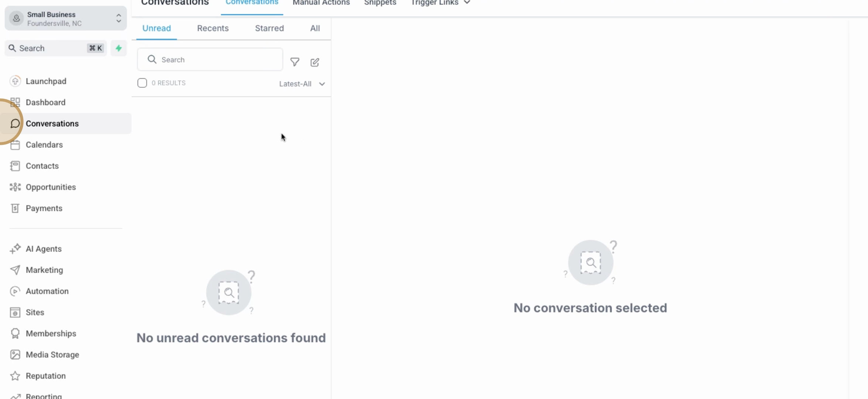Check the select-all results checkbox

click(142, 83)
